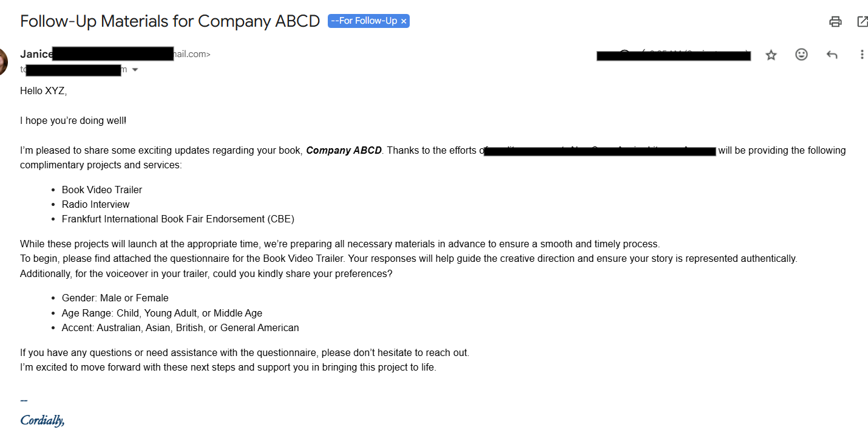
Task: Reply to the email using the reply arrow
Action: tap(832, 55)
